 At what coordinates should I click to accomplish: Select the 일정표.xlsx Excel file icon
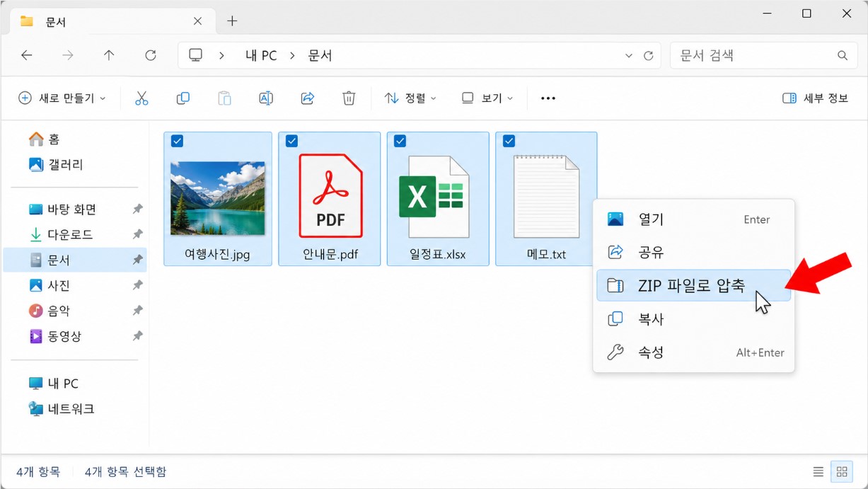[x=434, y=196]
